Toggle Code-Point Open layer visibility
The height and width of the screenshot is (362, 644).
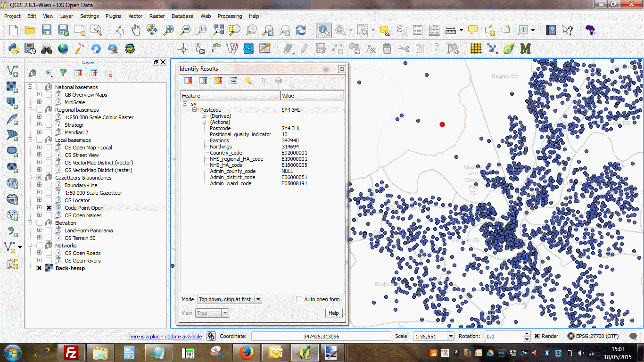[x=49, y=208]
